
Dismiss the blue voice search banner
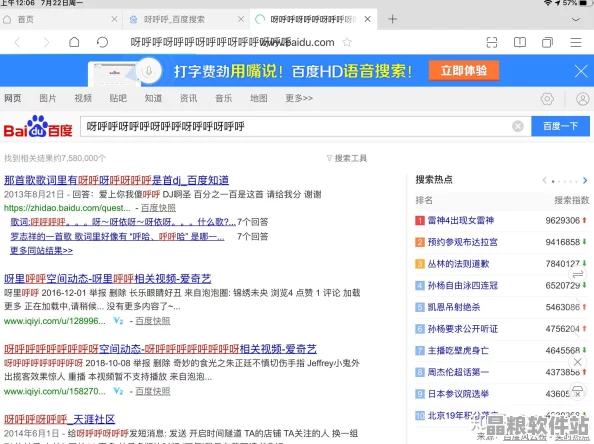pos(580,71)
